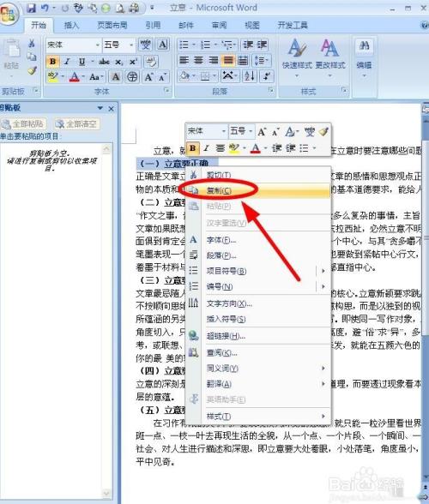Click the font color red A in mini toolbar
The height and width of the screenshot is (504, 429).
pyautogui.click(x=256, y=148)
